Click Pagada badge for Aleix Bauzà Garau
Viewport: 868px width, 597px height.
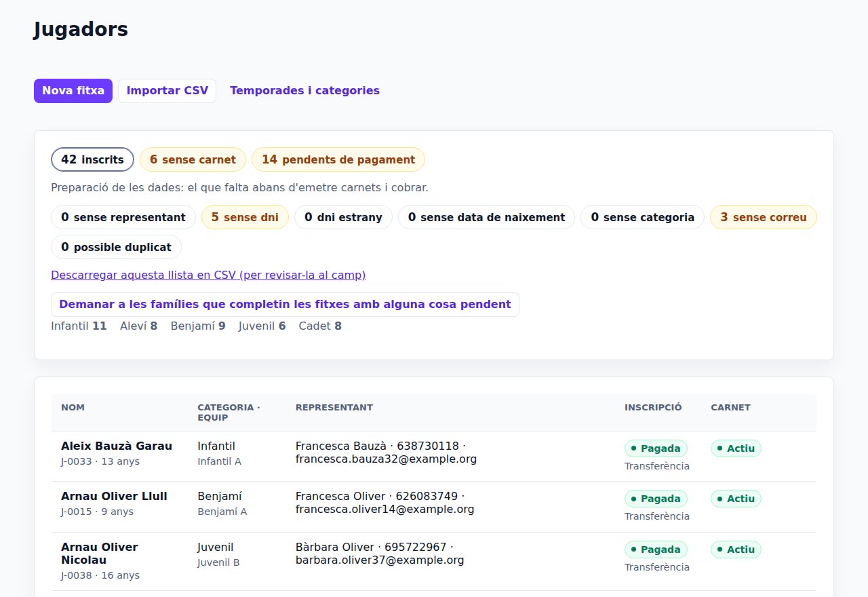(x=656, y=448)
